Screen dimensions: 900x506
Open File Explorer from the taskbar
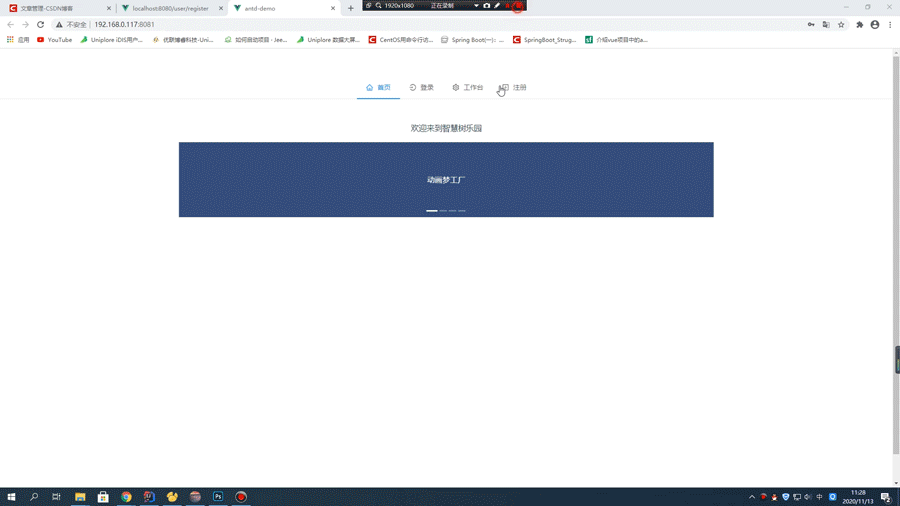[80, 497]
